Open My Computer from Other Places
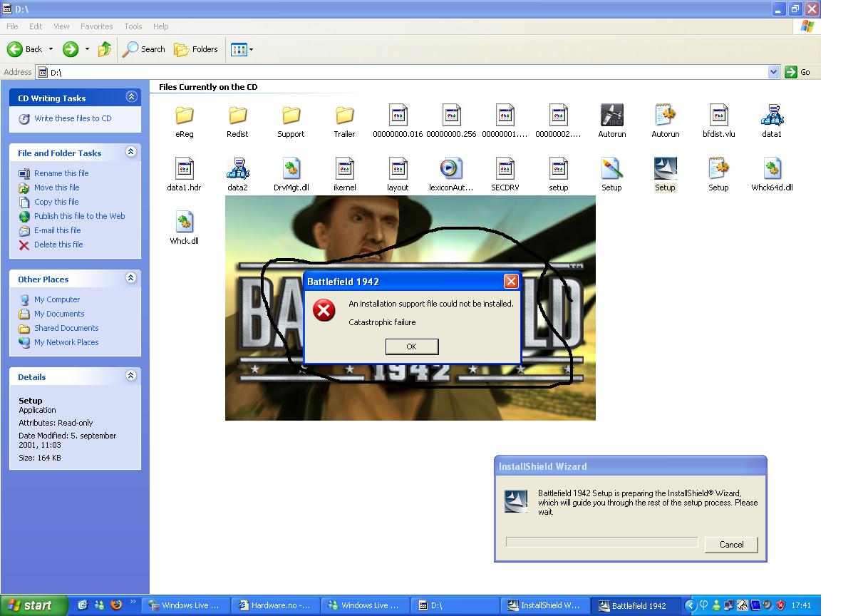Image resolution: width=868 pixels, height=616 pixels. click(x=57, y=299)
